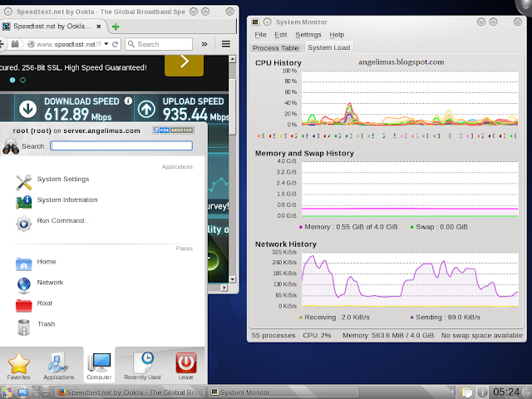Click the panel clock 05:24

[x=506, y=392]
